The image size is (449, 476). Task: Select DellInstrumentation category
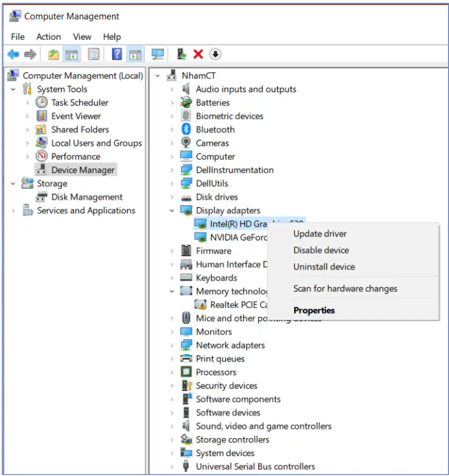(x=234, y=170)
